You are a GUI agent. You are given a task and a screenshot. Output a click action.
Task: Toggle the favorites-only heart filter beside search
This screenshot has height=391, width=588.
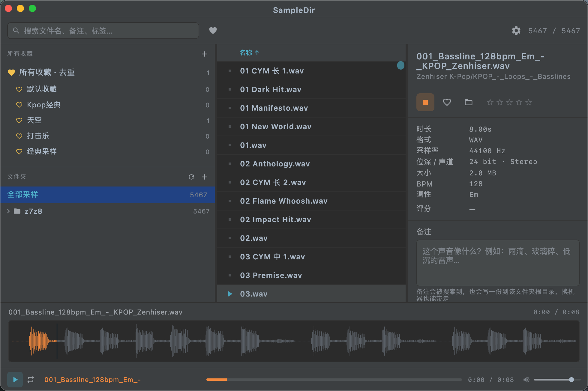tap(213, 31)
